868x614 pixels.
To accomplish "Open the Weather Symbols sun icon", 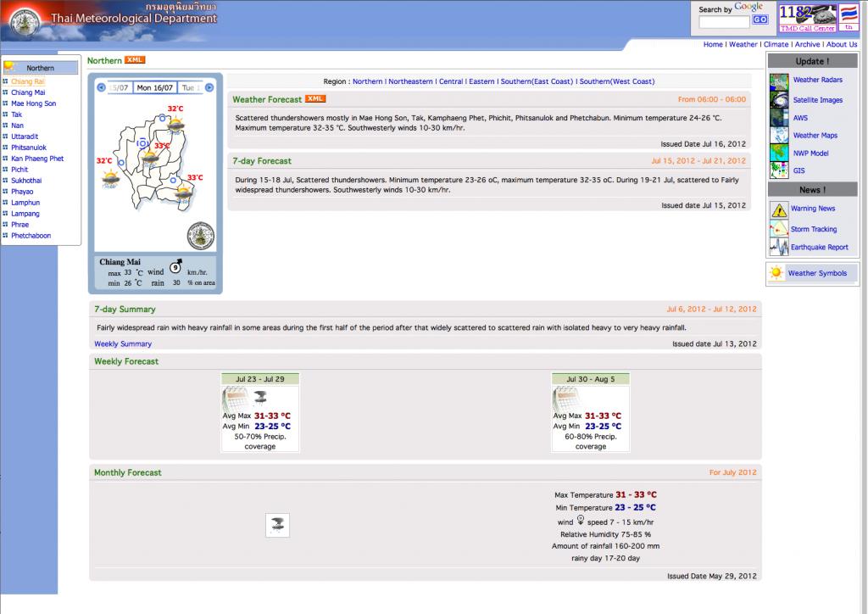I will [776, 272].
